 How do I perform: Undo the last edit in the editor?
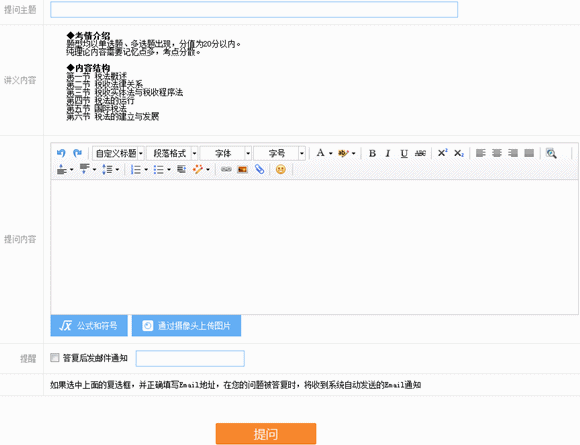coord(61,153)
